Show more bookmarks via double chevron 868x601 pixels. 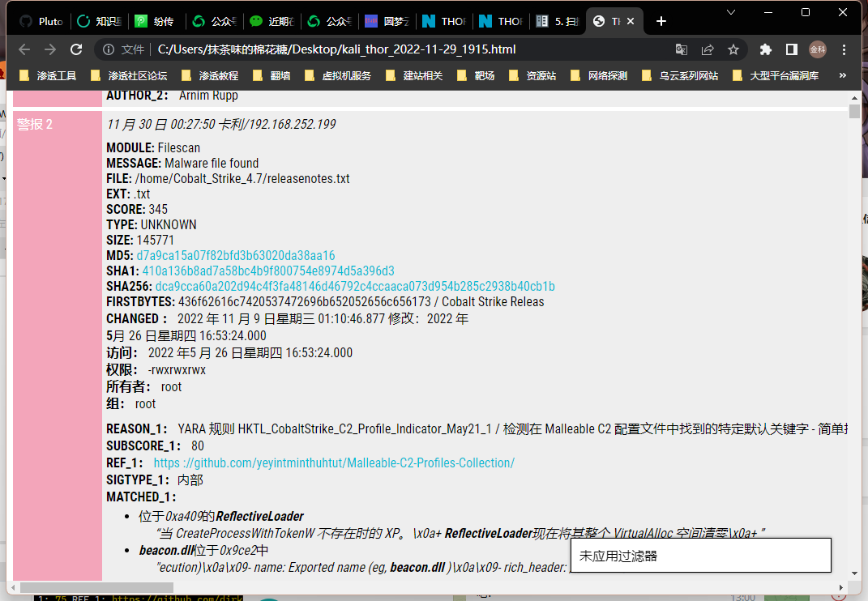click(843, 75)
